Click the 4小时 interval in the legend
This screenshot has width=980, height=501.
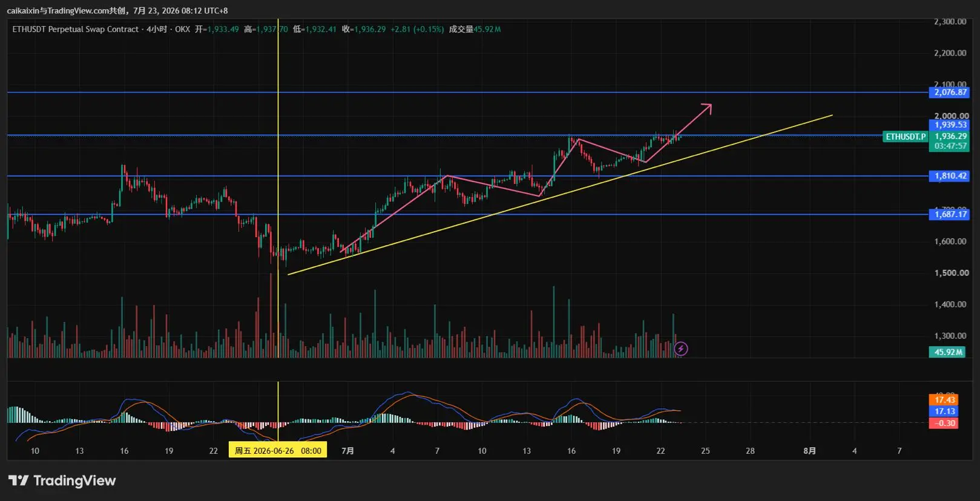157,29
